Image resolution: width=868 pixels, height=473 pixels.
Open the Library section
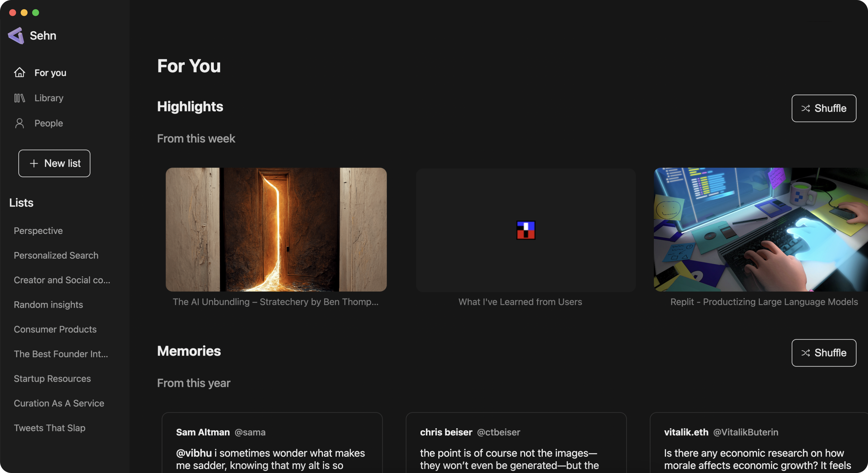click(x=49, y=98)
